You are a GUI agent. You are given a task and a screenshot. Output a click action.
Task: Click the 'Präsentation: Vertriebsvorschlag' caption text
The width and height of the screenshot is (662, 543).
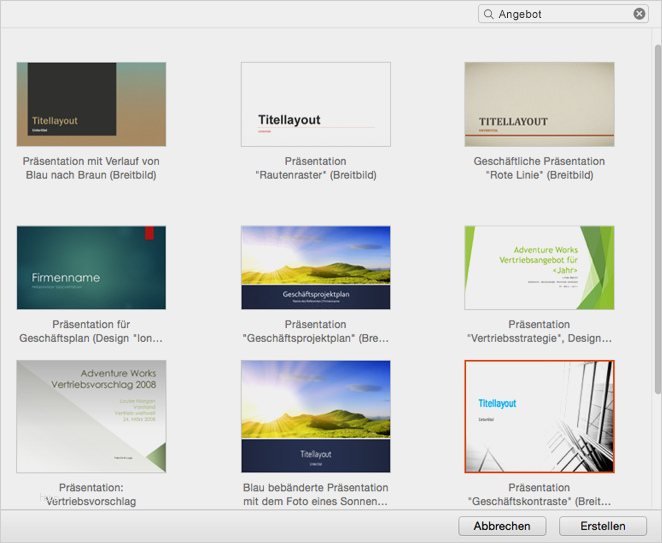click(x=91, y=494)
